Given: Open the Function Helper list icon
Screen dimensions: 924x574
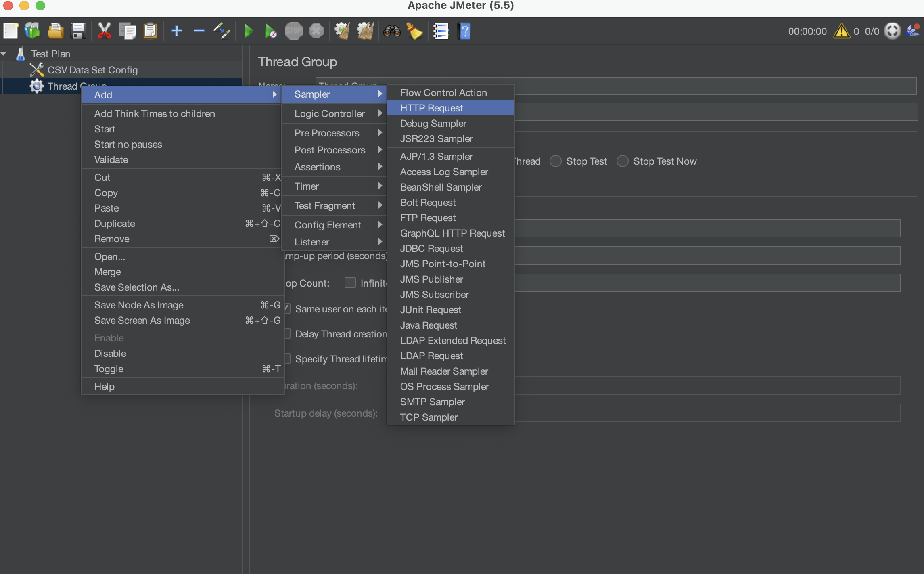Looking at the screenshot, I should 441,31.
